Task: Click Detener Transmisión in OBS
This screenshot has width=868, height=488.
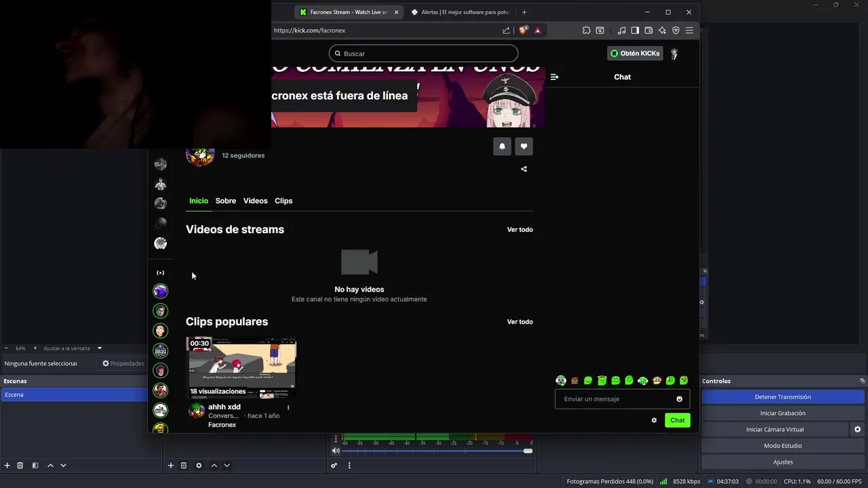Action: [x=783, y=397]
